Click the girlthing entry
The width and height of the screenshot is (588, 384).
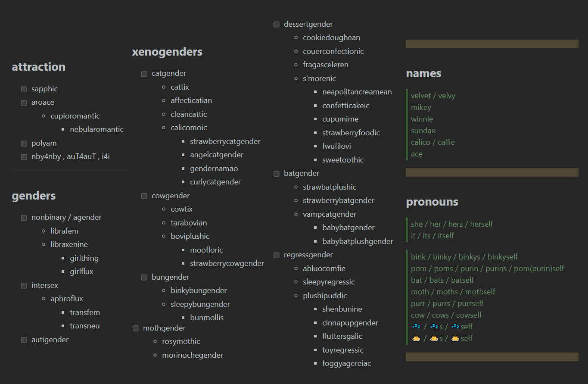coord(84,258)
